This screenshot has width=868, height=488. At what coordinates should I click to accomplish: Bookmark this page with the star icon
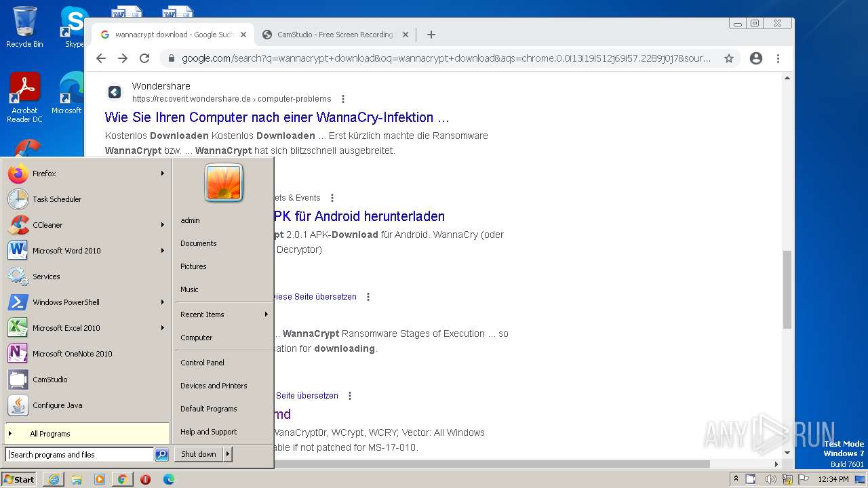click(x=729, y=58)
